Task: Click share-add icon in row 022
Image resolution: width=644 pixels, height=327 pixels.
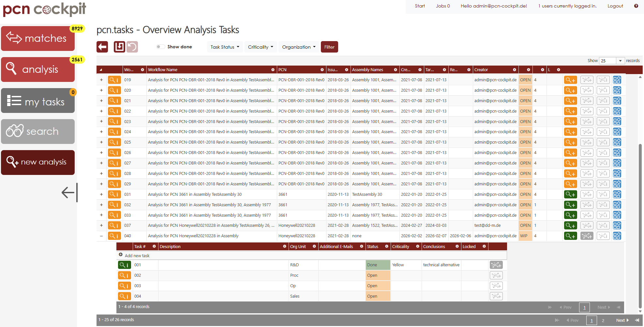Action: click(587, 111)
